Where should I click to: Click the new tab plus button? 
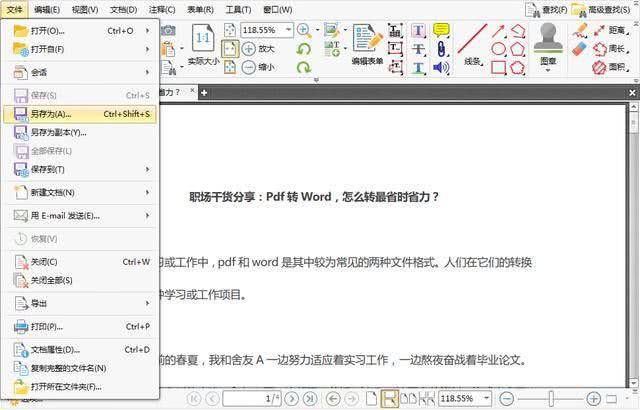coord(204,92)
